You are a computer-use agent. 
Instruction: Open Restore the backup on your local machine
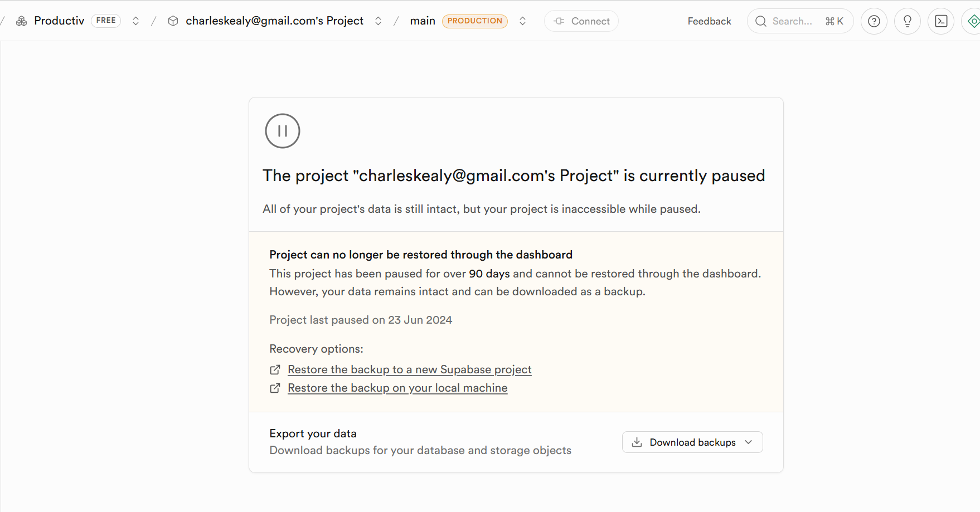click(397, 388)
